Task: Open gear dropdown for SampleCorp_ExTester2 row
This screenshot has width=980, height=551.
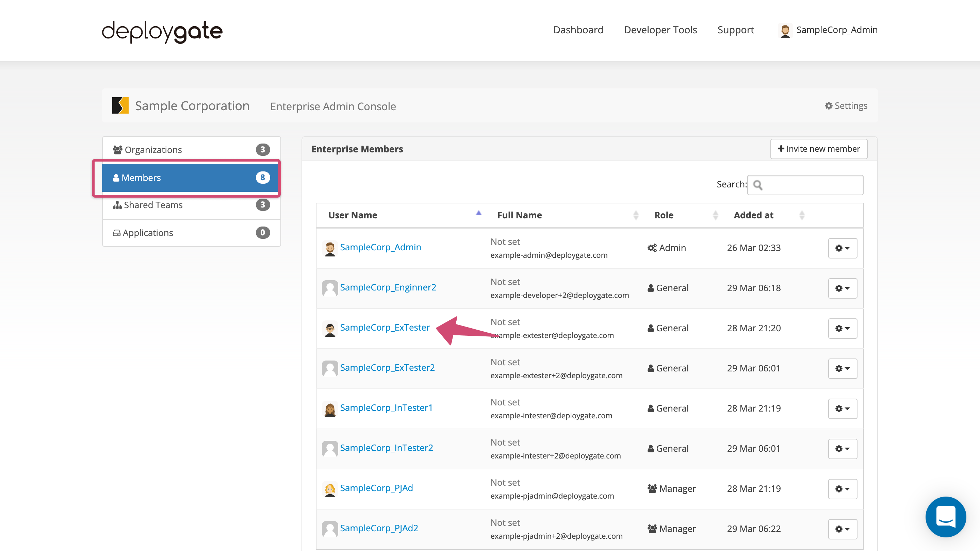Action: point(842,368)
